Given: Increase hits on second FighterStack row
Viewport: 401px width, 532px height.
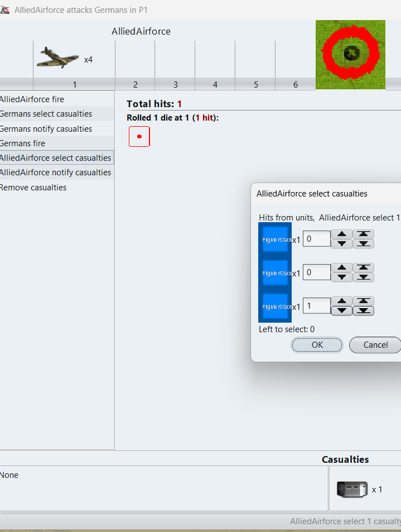Looking at the screenshot, I should coord(342,268).
